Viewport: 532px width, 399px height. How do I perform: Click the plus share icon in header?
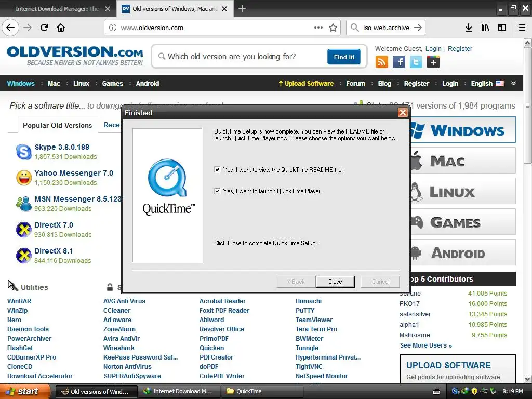433,62
